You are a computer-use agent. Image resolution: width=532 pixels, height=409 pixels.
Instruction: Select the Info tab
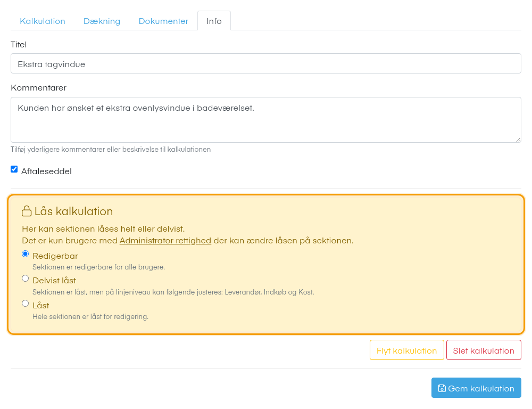coord(214,21)
